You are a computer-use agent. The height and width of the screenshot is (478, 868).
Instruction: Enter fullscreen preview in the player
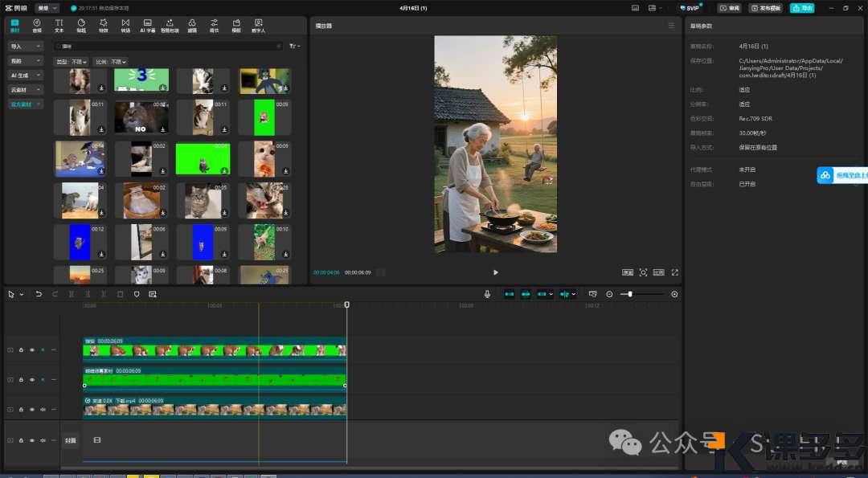[x=674, y=272]
